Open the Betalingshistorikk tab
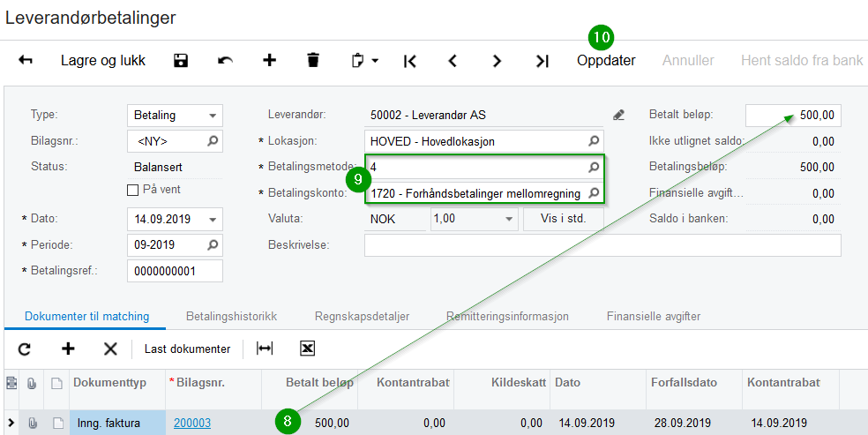This screenshot has height=435, width=868. tap(231, 317)
